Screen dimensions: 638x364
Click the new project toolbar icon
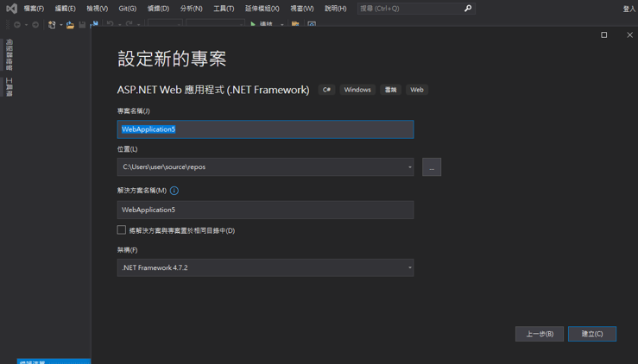[x=52, y=25]
